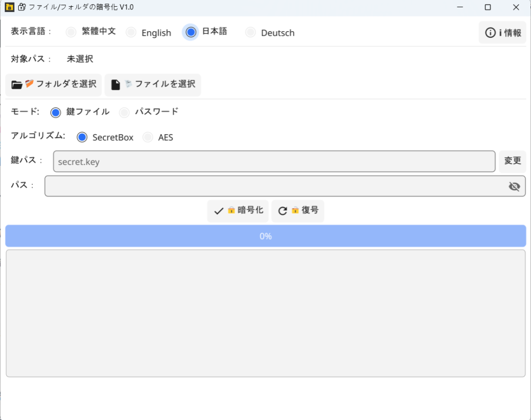Screen dimensions: 531x420
Task: Toggle password visibility eye icon
Action: pyautogui.click(x=514, y=187)
